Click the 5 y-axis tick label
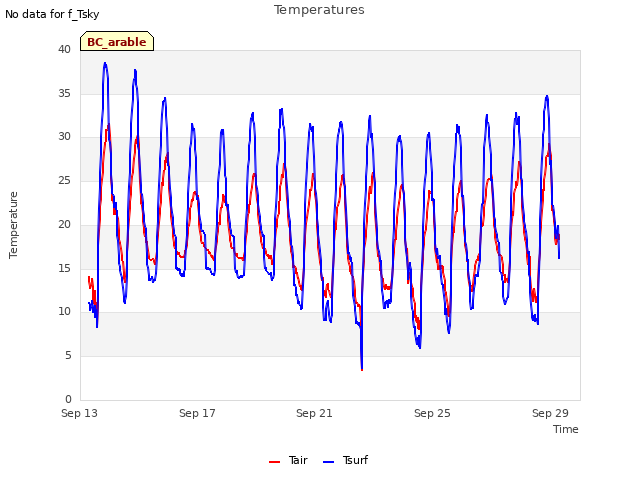Screen dimensions: 640x480 tap(68, 356)
